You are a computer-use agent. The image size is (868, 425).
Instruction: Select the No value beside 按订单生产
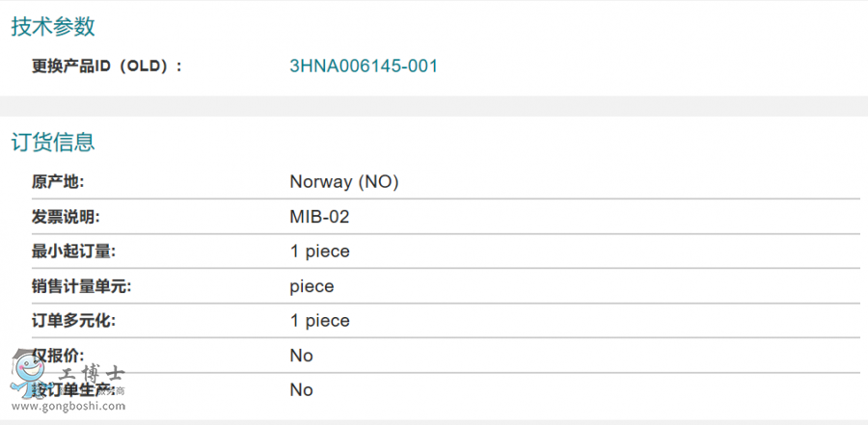(301, 390)
